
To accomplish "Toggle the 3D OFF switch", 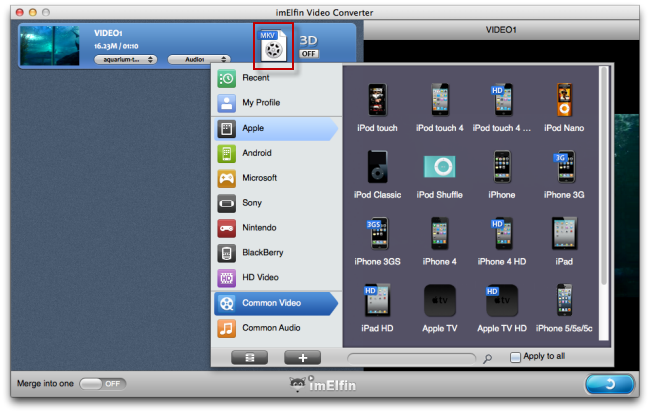I will pos(309,54).
